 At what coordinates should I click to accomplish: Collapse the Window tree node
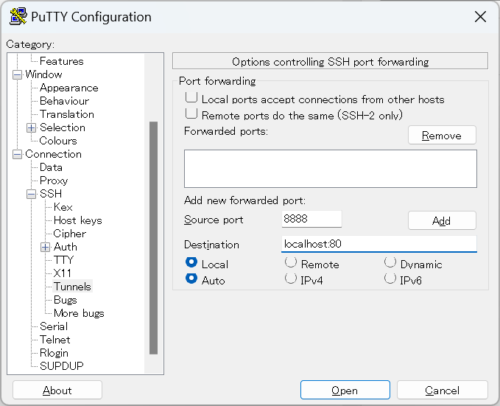[x=17, y=75]
